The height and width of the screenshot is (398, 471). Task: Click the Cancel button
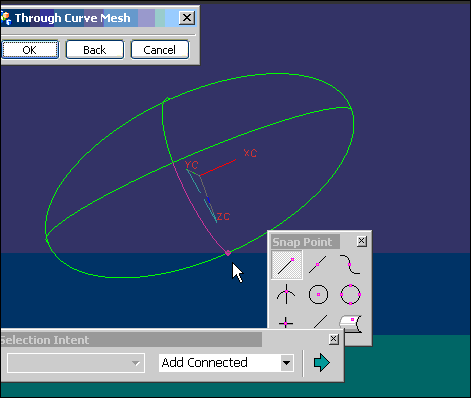160,50
